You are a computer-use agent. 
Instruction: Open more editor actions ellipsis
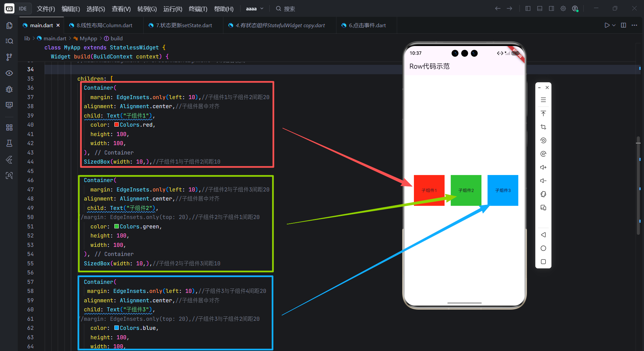(634, 25)
